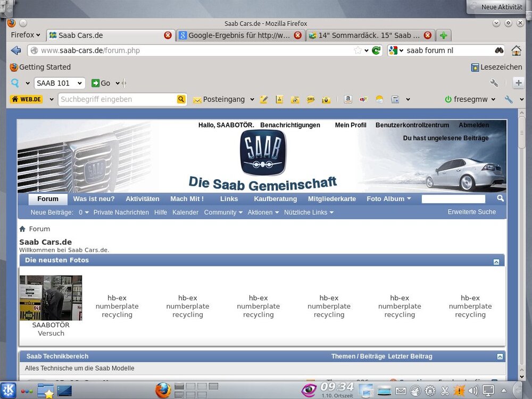
Task: Open the Firefox home page icon
Action: click(x=516, y=51)
